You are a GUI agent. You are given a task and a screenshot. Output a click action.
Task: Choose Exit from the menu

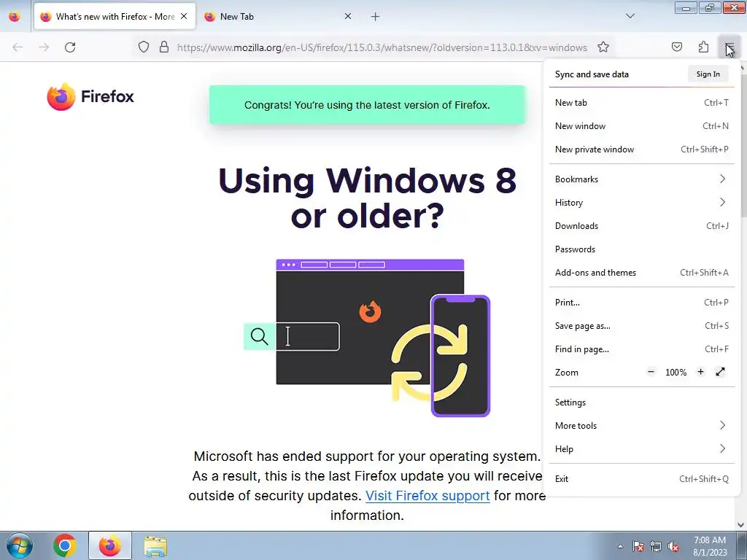(642, 480)
